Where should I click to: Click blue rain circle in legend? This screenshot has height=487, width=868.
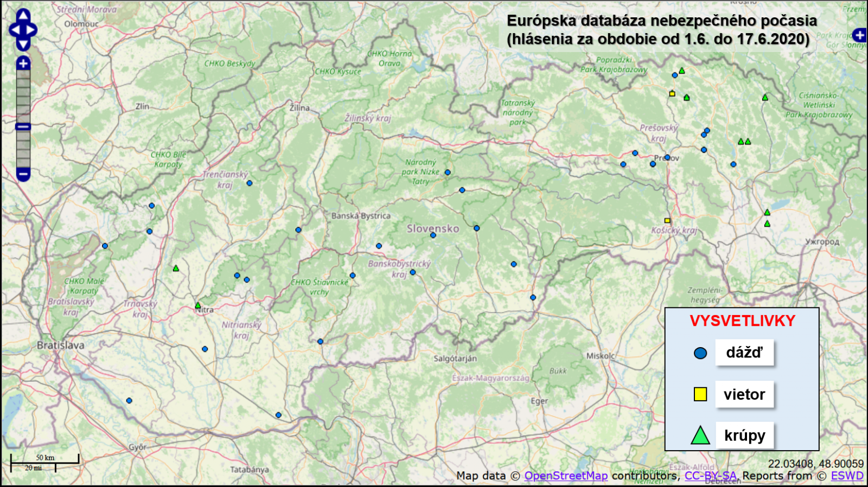[700, 353]
